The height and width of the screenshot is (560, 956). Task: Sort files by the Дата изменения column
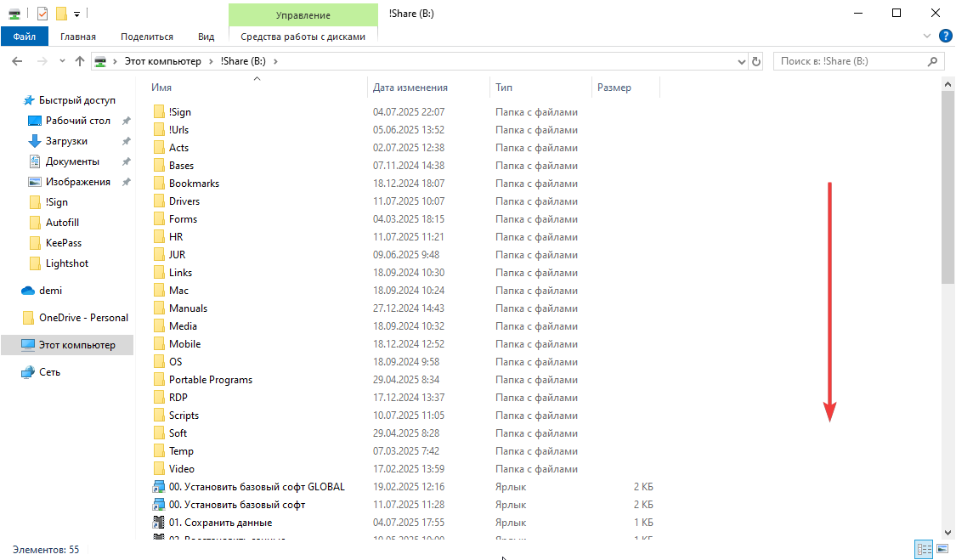tap(410, 88)
